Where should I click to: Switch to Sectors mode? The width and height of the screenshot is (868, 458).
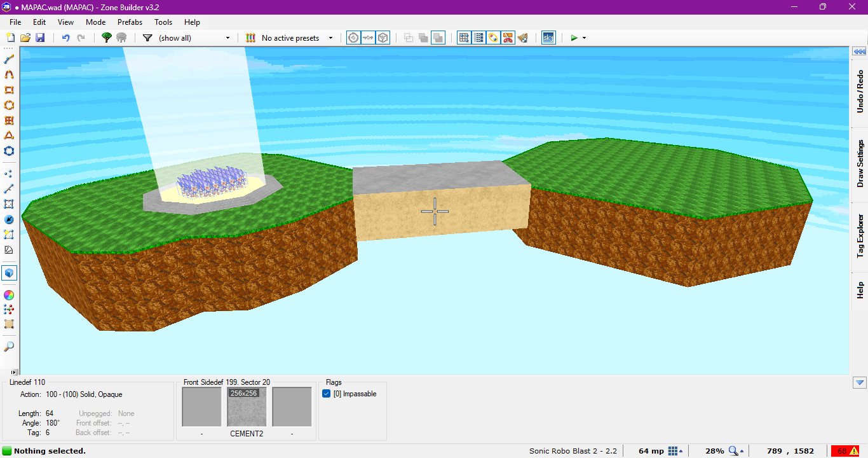[x=9, y=204]
